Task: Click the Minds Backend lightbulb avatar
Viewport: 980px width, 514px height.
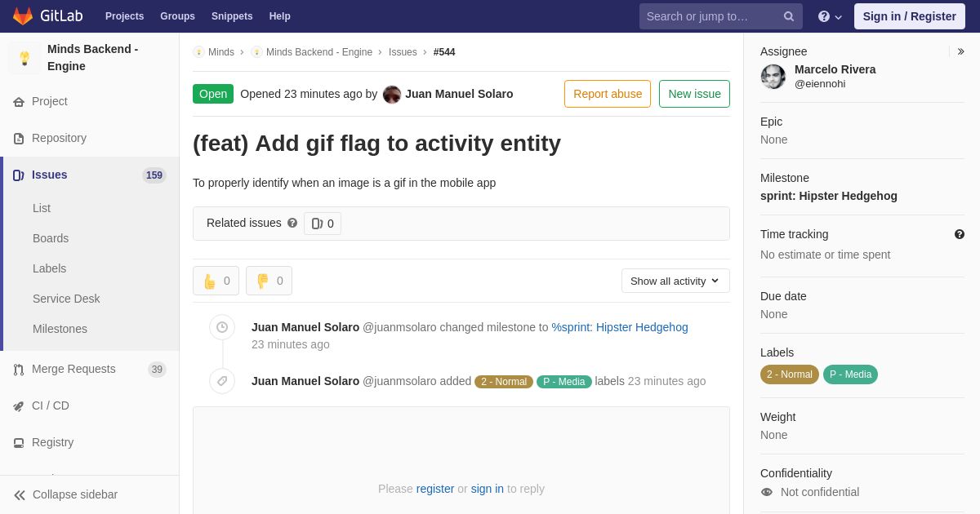Action: pos(24,58)
